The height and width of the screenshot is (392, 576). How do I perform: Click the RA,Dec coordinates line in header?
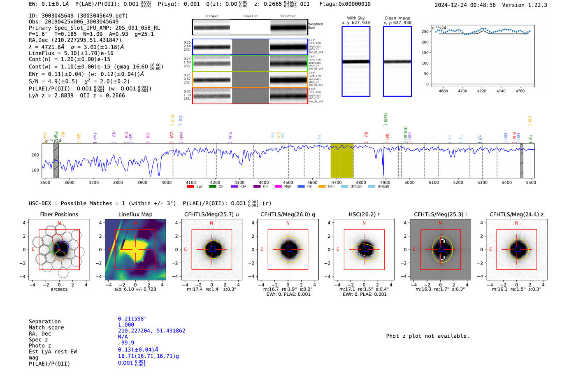click(75, 40)
